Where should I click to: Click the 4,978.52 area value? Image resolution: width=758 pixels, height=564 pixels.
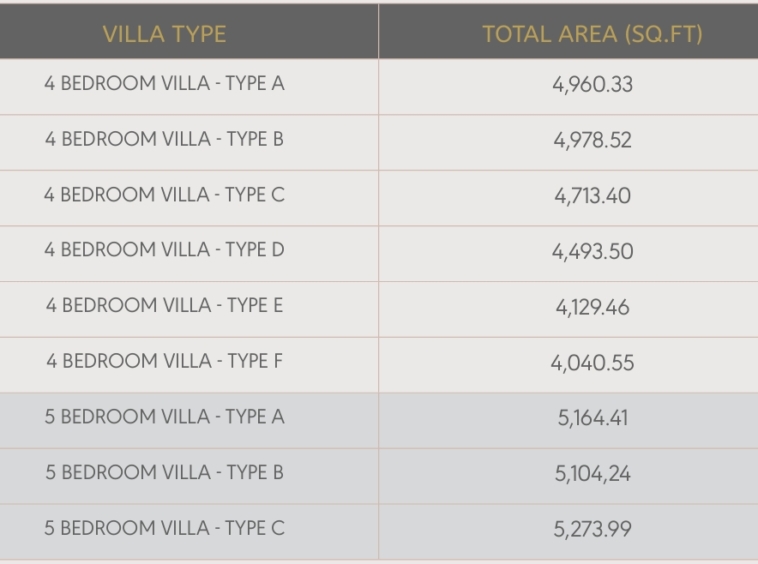[x=592, y=141]
